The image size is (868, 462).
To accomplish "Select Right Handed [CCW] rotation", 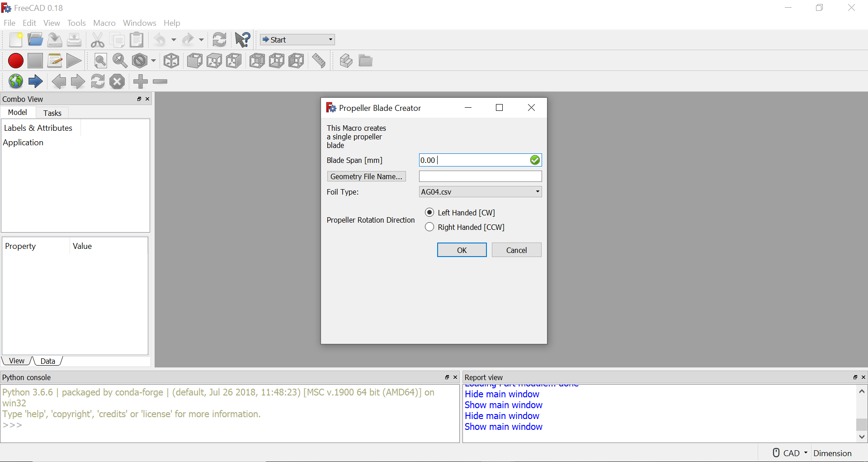I will pyautogui.click(x=429, y=227).
